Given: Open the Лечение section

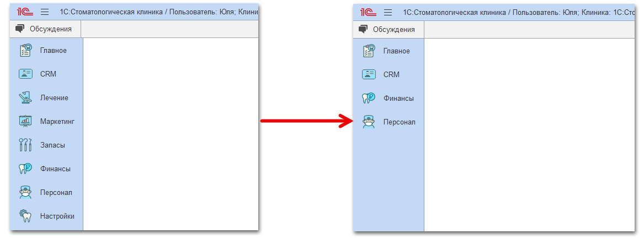Looking at the screenshot, I should (x=54, y=98).
